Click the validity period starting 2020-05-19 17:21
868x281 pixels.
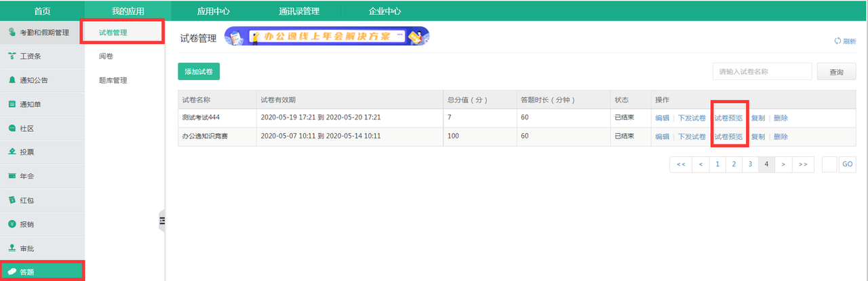(x=321, y=118)
